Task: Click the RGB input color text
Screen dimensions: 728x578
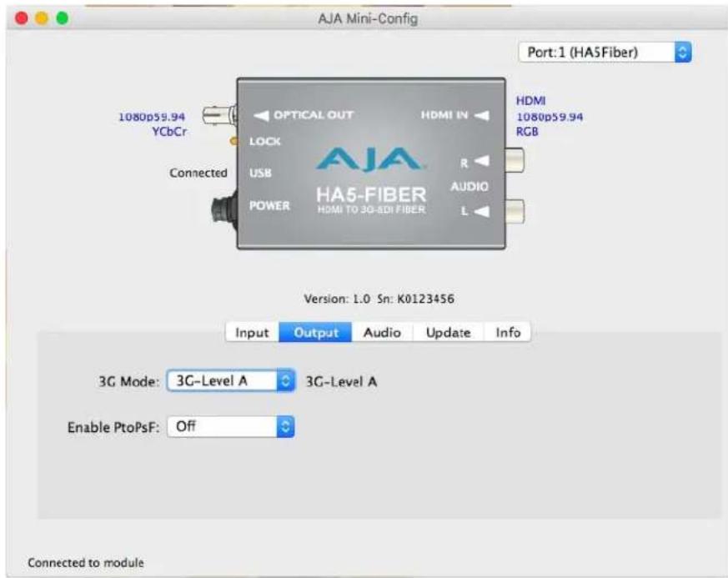Action: click(527, 132)
